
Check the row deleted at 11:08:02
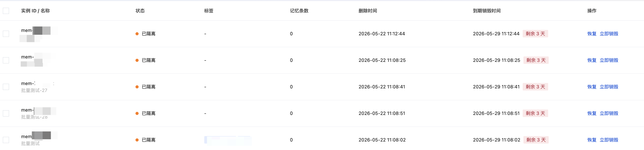(x=6, y=140)
